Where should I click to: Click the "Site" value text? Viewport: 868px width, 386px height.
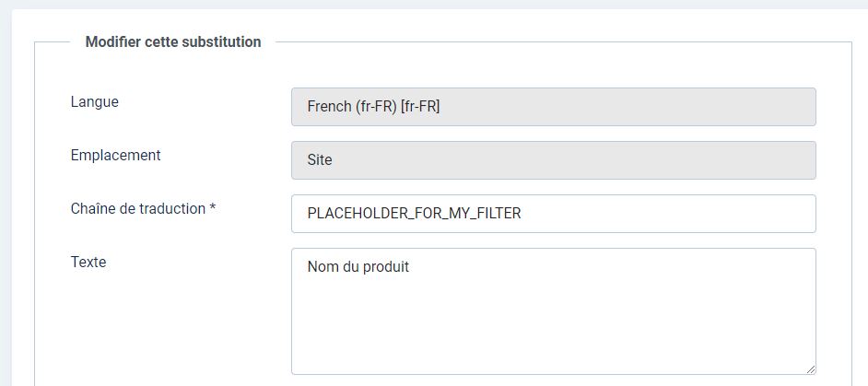(320, 160)
